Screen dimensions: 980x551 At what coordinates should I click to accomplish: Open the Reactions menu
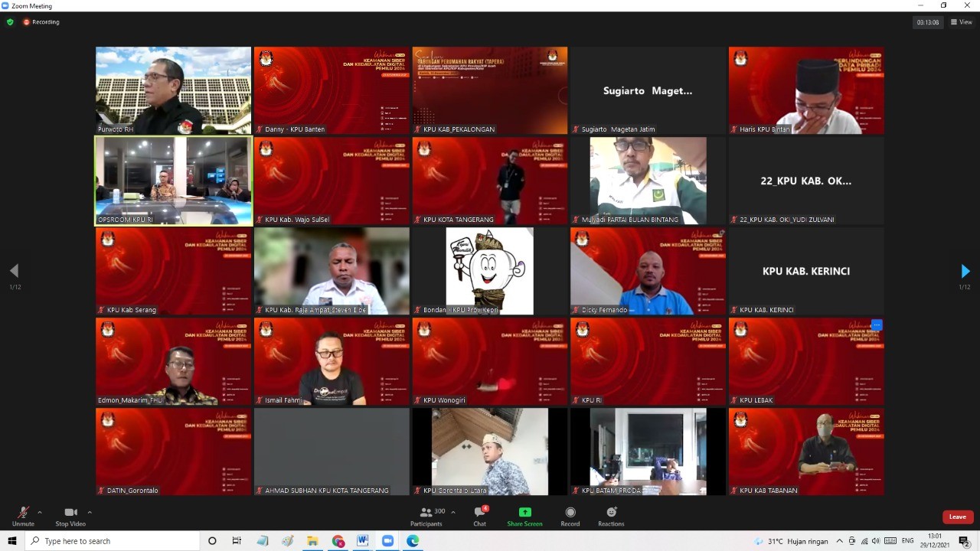pyautogui.click(x=611, y=515)
